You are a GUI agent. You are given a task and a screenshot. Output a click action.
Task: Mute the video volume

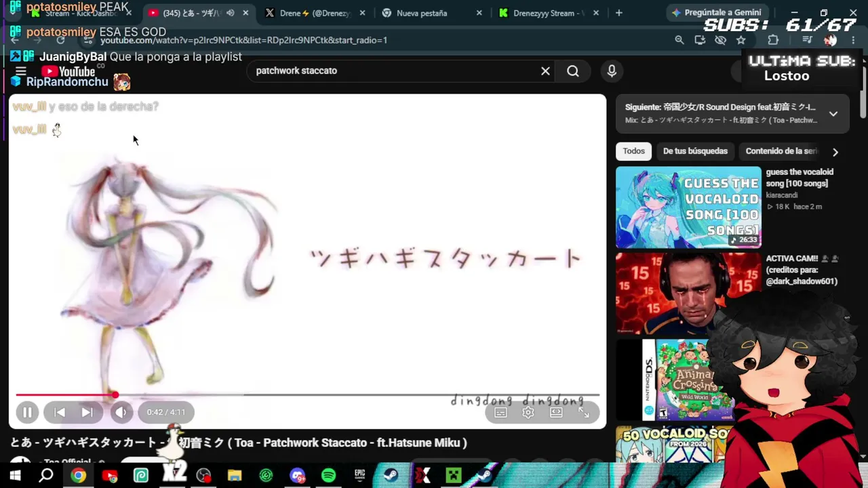click(121, 412)
